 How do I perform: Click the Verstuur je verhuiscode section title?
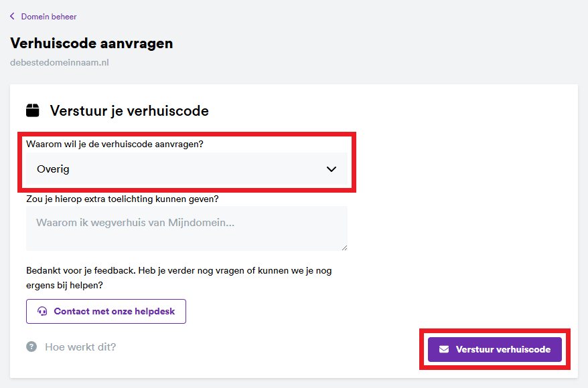pos(129,111)
